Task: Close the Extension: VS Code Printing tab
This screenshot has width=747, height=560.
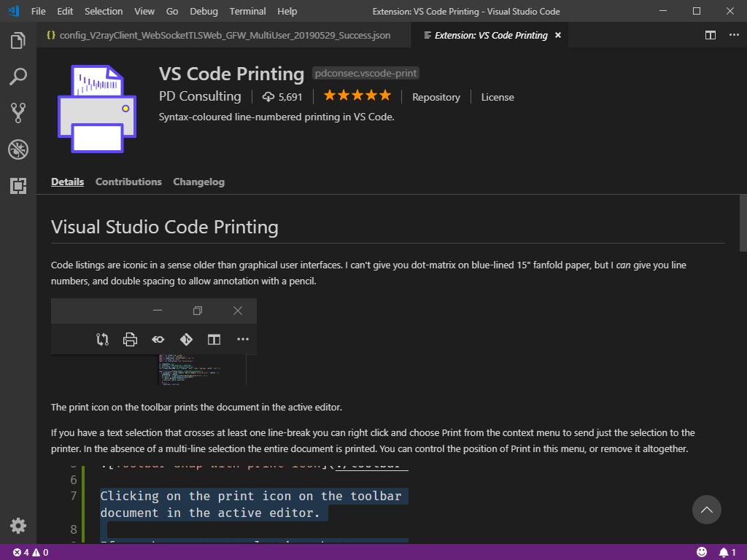Action: pyautogui.click(x=558, y=35)
